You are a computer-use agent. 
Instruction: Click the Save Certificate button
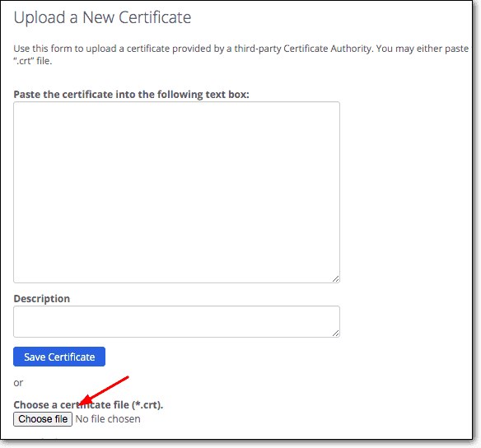click(59, 357)
